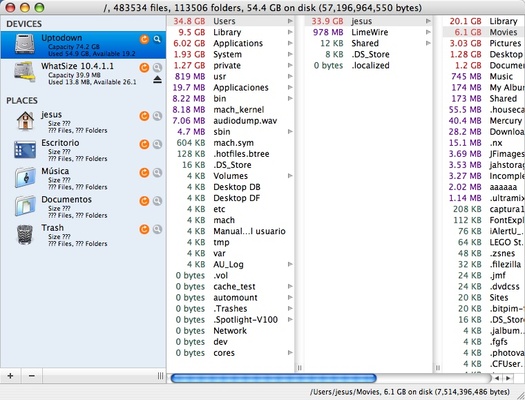Click the magnifier icon for Trash
The width and height of the screenshot is (525, 400).
click(x=157, y=229)
